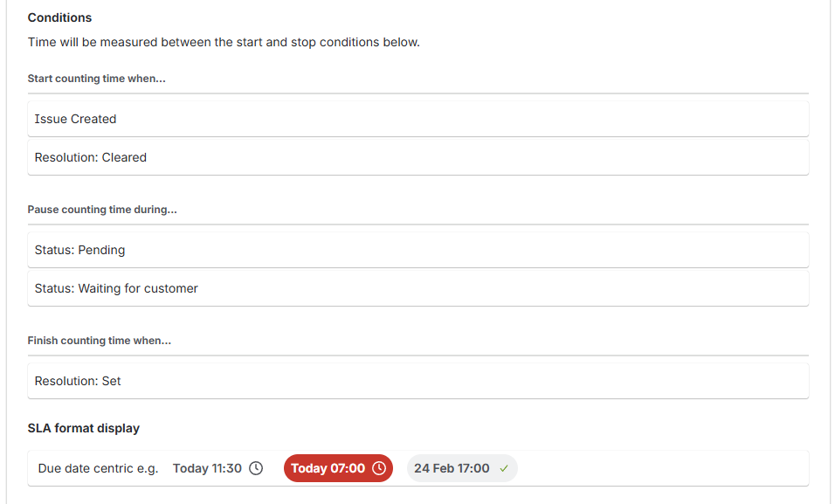Click the Finish counting time when... label

99,341
